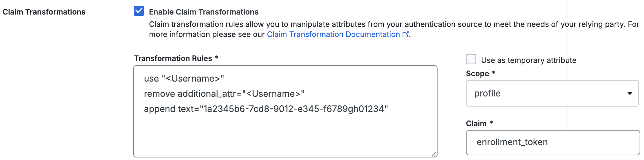This screenshot has height=160, width=644.
Task: Uncheck the Enable Claim Transformations checkbox
Action: click(x=139, y=11)
